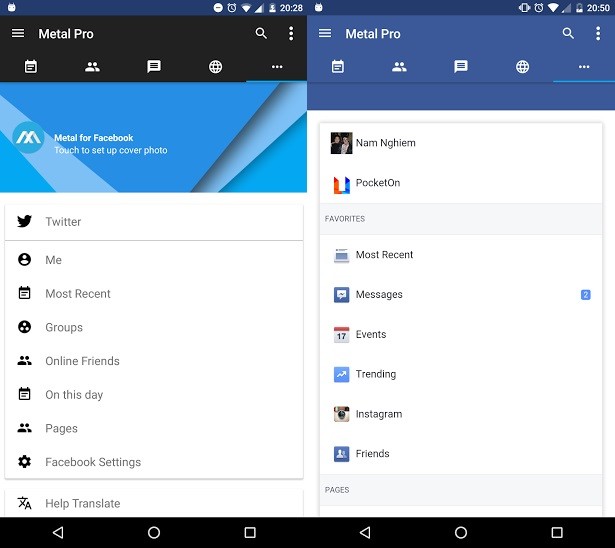Open Facebook Settings entry
The width and height of the screenshot is (615, 548).
pyautogui.click(x=154, y=462)
